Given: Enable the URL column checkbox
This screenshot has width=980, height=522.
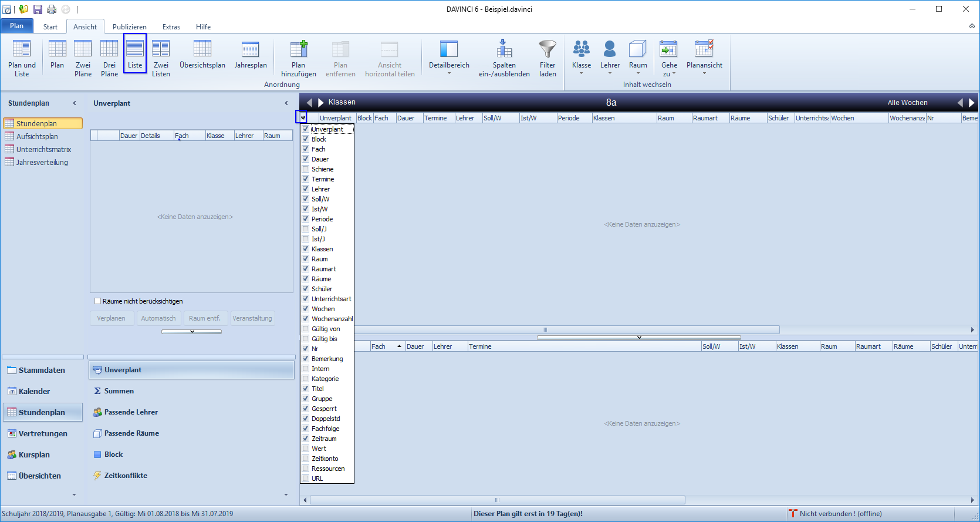Looking at the screenshot, I should (305, 479).
